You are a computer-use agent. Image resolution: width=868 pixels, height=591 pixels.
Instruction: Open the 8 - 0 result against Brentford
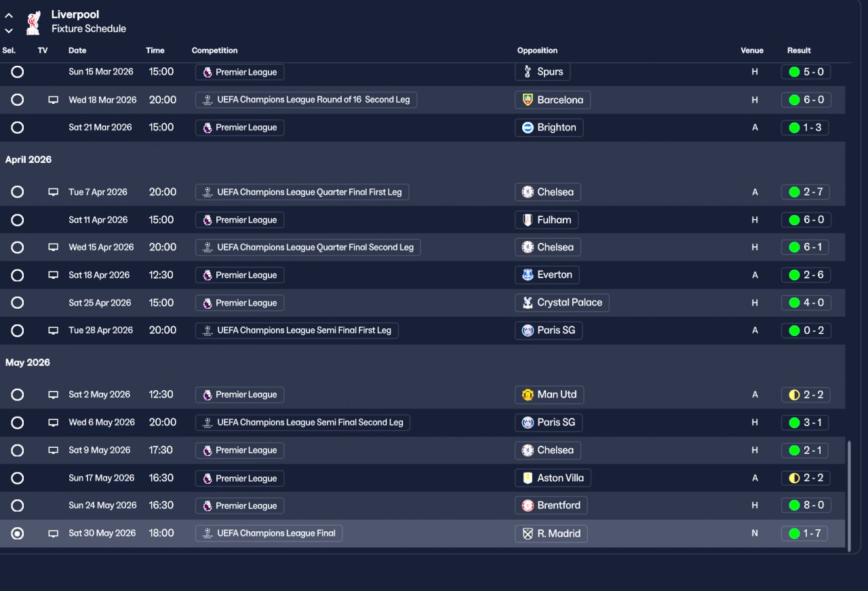click(806, 506)
